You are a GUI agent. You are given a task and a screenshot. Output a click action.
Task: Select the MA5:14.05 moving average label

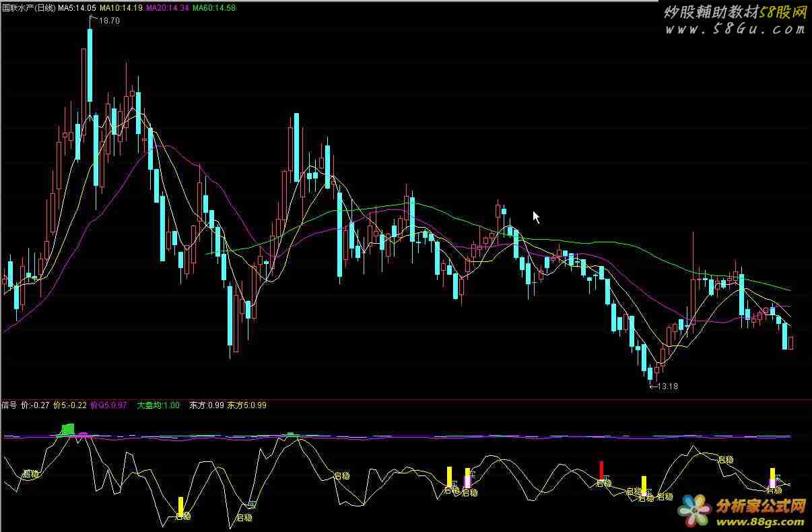tap(77, 8)
